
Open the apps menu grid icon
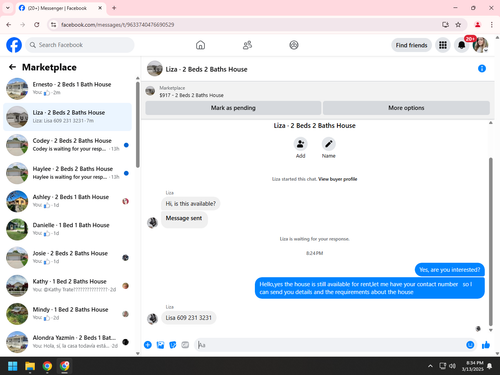click(x=443, y=45)
